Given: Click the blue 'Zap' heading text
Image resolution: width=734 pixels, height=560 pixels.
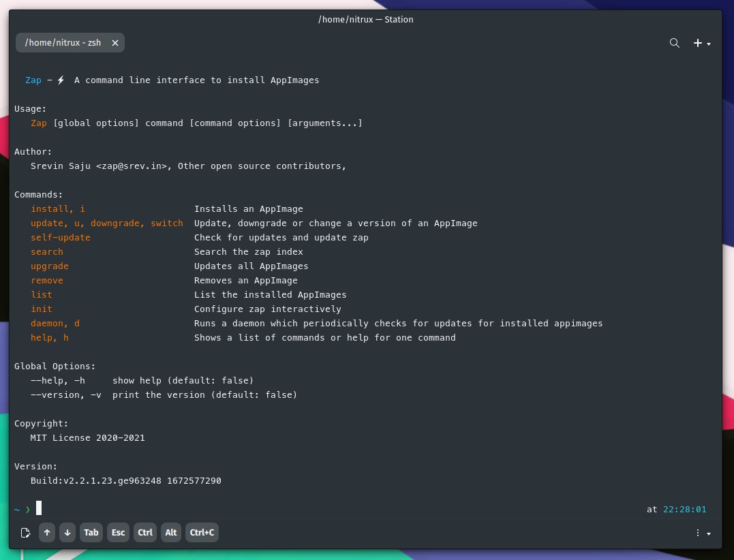Looking at the screenshot, I should pyautogui.click(x=33, y=80).
